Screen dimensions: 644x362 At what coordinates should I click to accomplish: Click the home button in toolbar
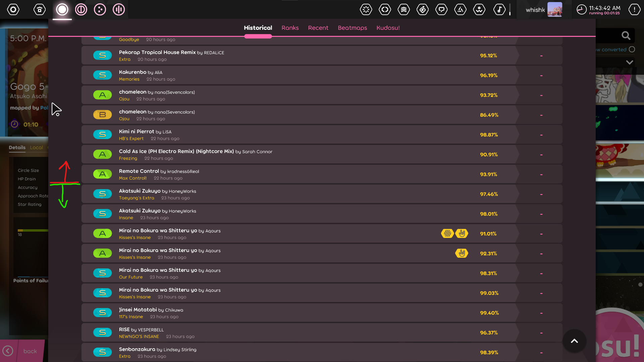click(x=40, y=9)
